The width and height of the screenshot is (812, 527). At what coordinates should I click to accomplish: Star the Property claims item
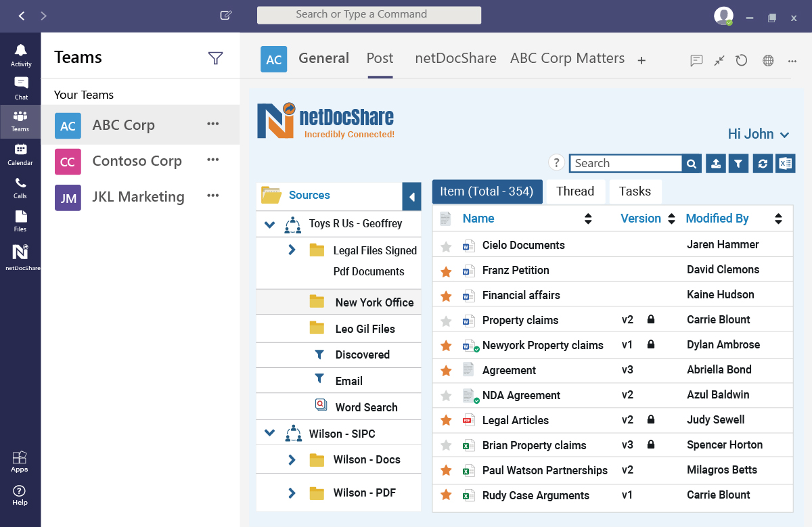(x=446, y=321)
